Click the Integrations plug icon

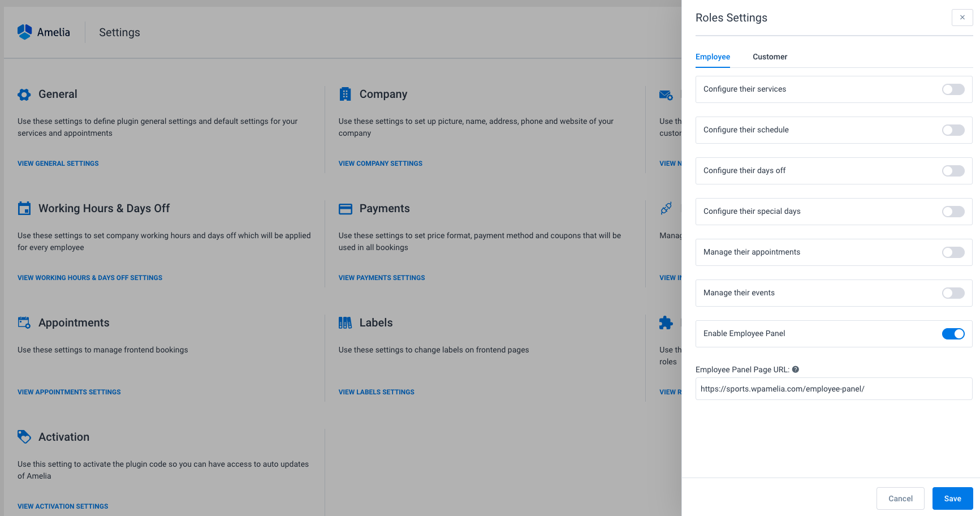666,208
